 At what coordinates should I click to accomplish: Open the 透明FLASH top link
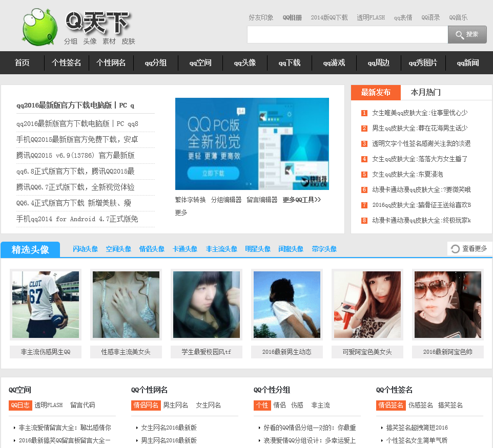coord(371,17)
